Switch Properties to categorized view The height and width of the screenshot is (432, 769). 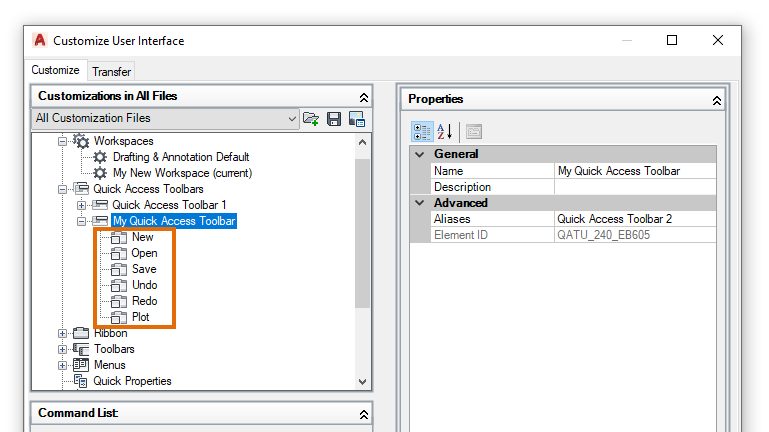(422, 131)
